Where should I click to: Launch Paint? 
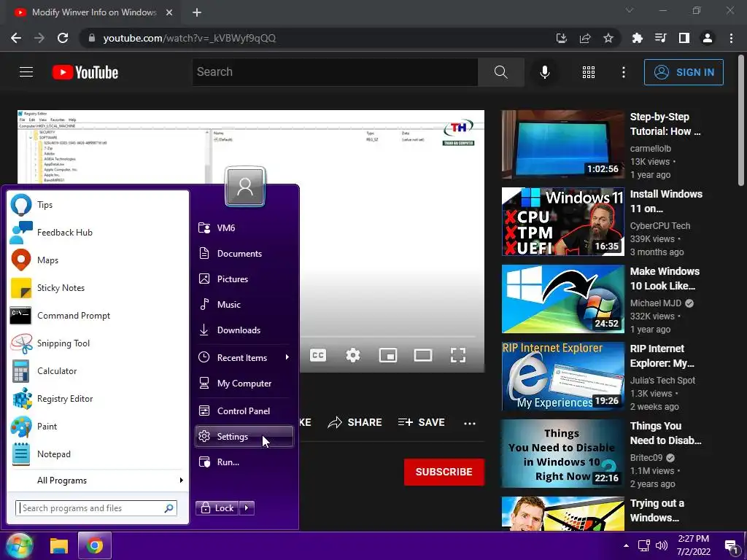(98, 426)
